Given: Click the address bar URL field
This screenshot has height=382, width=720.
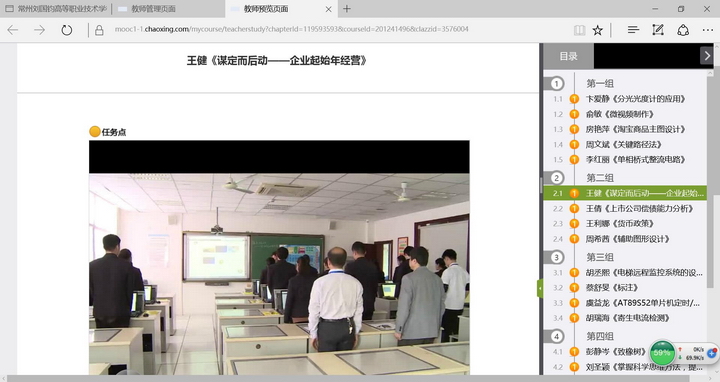Looking at the screenshot, I should click(292, 29).
